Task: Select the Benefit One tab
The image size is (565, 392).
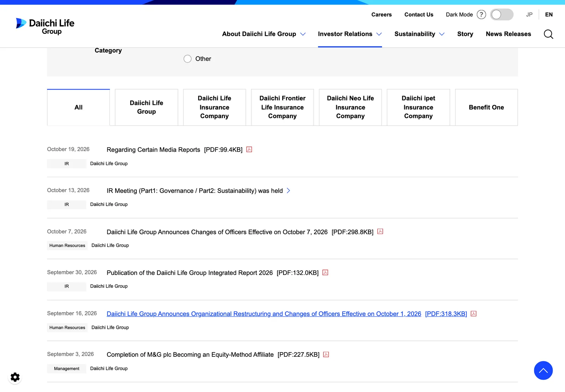Action: coord(487,107)
